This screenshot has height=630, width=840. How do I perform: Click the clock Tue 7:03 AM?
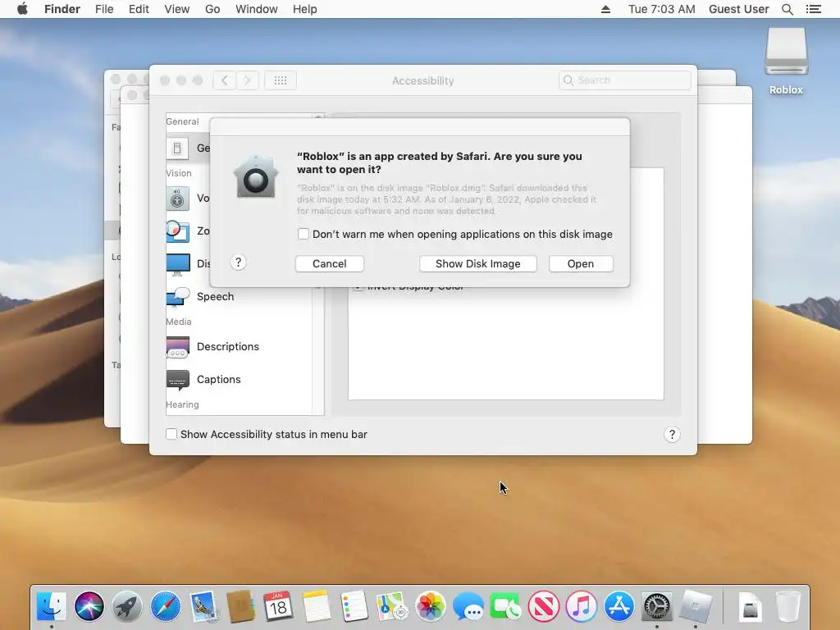pos(662,9)
